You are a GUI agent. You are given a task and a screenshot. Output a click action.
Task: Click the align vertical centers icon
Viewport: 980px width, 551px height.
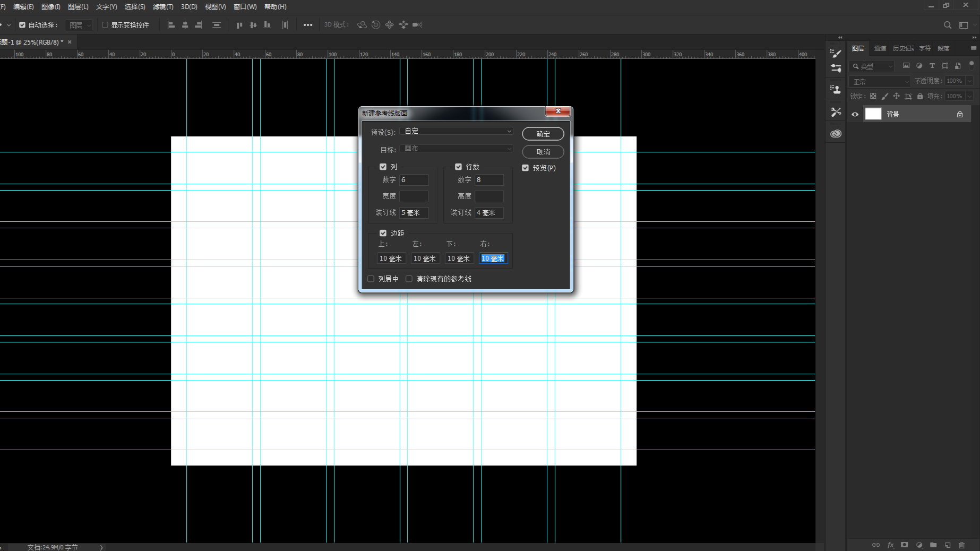pos(253,25)
